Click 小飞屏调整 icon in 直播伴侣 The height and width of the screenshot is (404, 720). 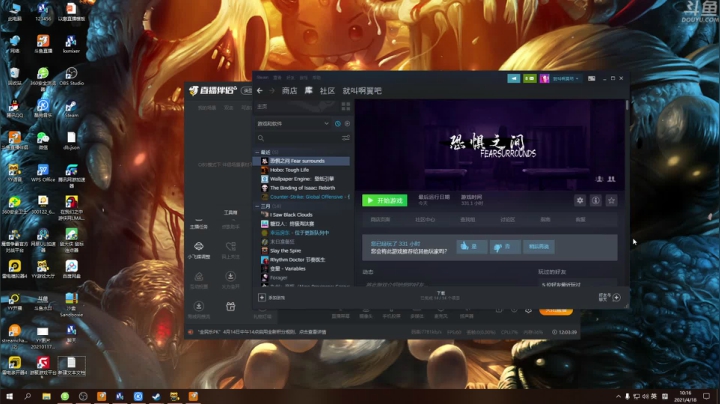pyautogui.click(x=199, y=247)
